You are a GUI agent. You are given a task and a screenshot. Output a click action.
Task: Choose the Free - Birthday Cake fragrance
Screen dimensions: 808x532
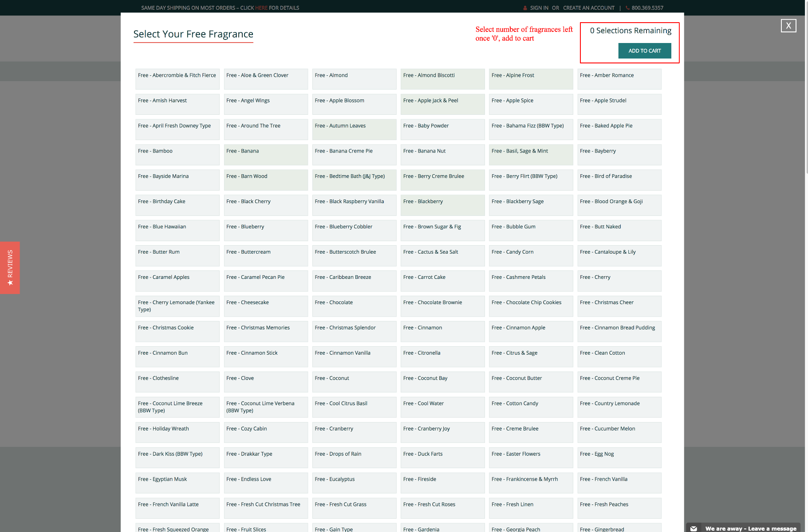coord(177,205)
